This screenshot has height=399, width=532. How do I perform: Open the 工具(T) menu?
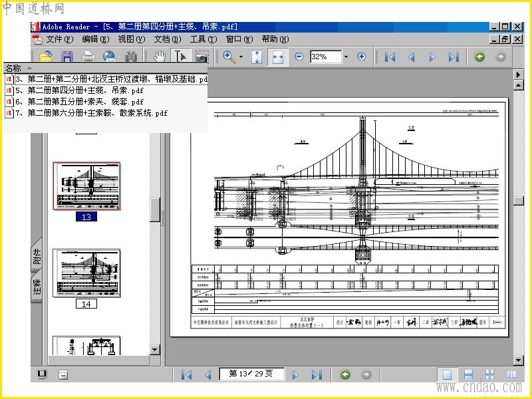[203, 39]
